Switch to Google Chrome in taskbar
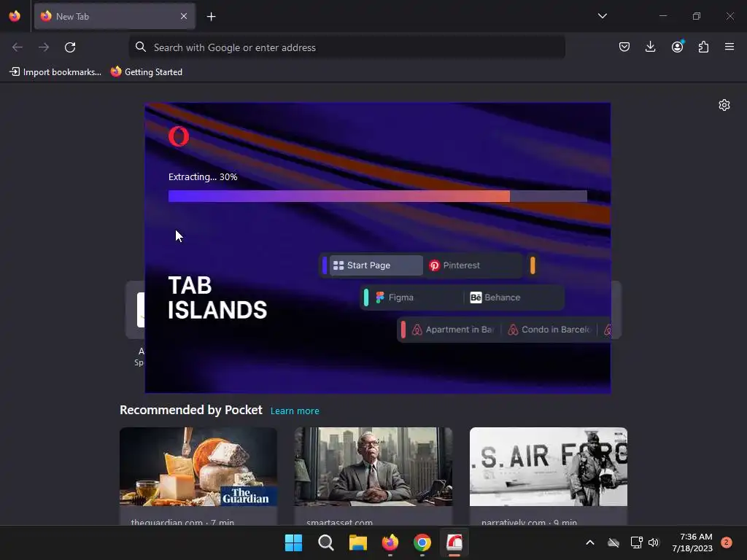This screenshot has height=560, width=747. pos(422,542)
